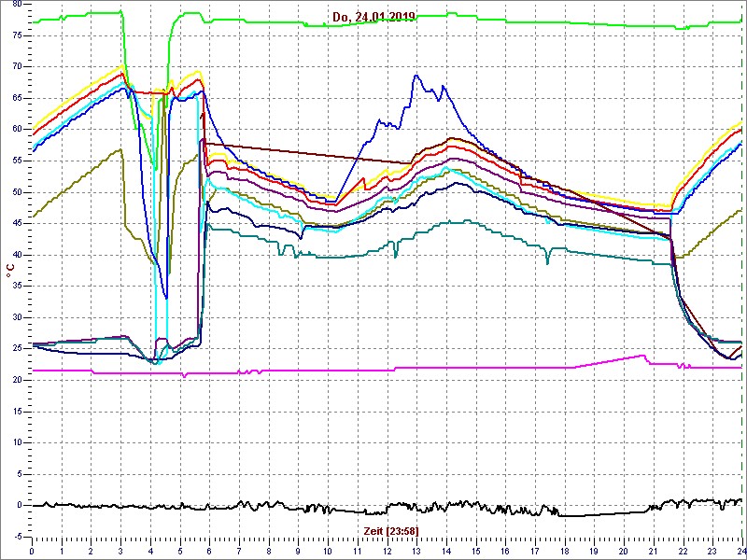Click the chart date title 'Do, 24.01.2019'
Screen dimensions: 747x560
[374, 17]
